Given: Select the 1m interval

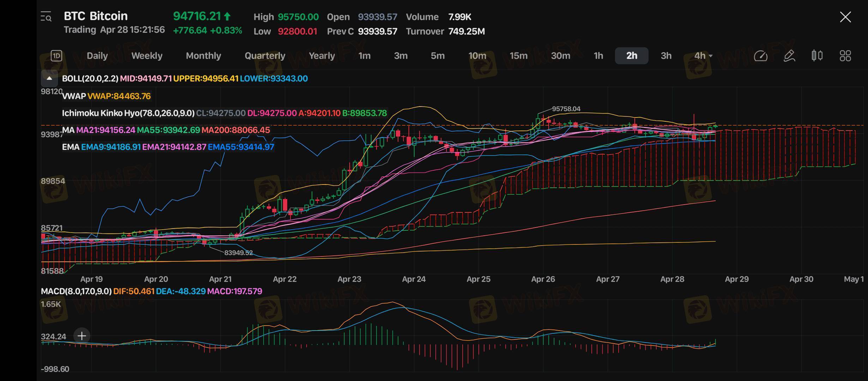Looking at the screenshot, I should [364, 56].
